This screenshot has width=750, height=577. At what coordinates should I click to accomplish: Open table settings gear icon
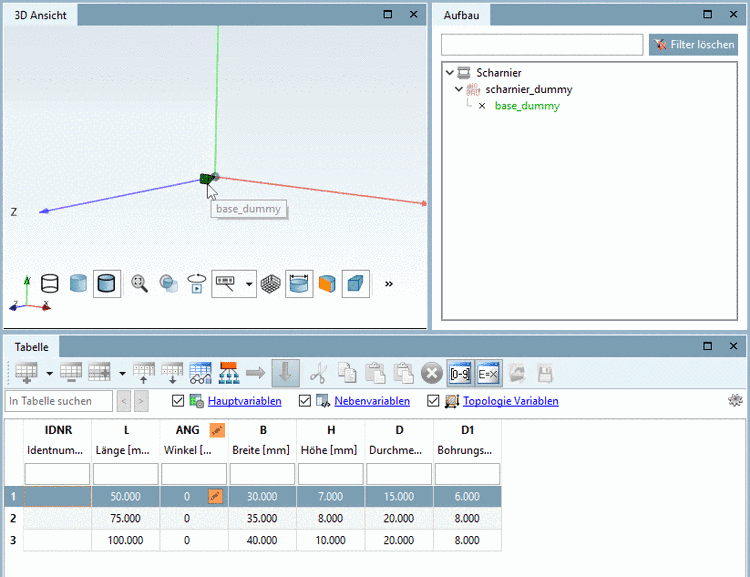(x=735, y=401)
